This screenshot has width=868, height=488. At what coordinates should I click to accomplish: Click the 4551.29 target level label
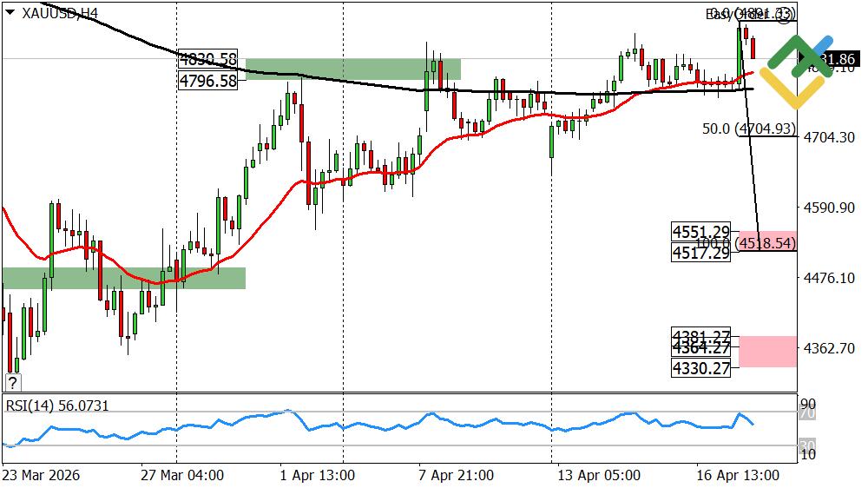700,232
